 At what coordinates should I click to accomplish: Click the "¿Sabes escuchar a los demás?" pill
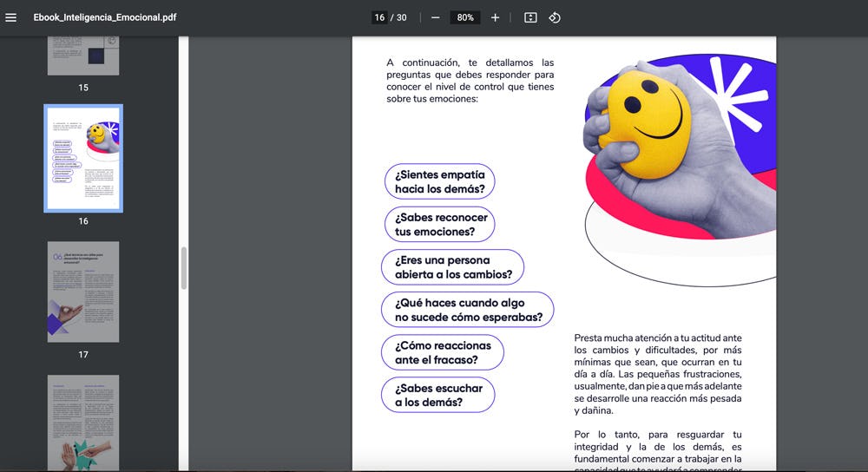coord(437,395)
